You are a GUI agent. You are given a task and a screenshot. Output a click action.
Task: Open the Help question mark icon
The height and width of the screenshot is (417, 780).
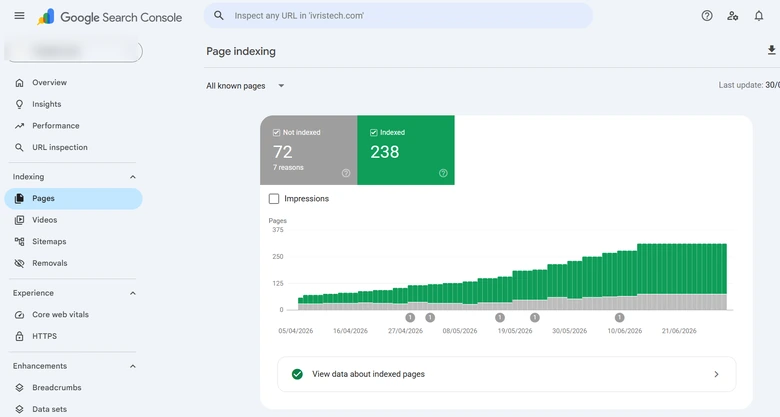coord(707,16)
